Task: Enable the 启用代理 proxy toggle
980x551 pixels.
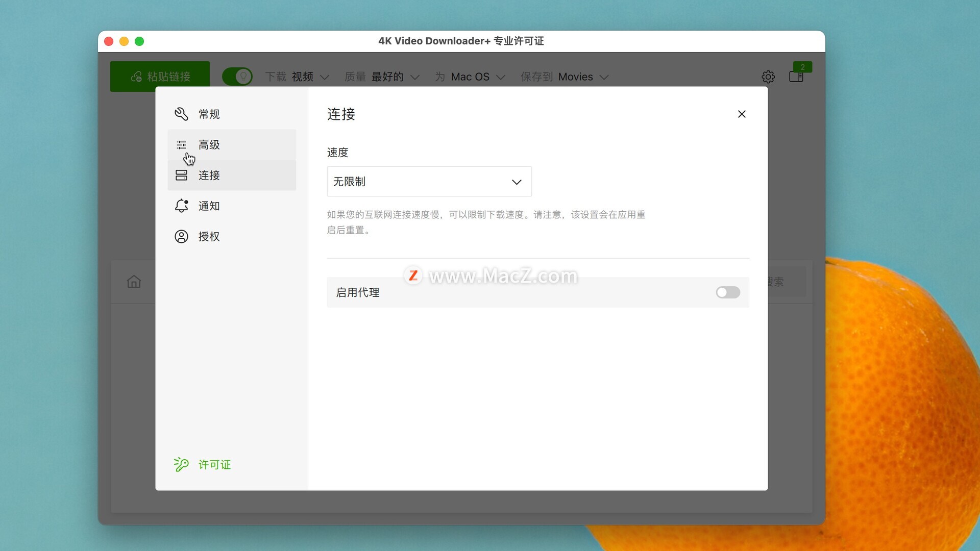Action: point(728,292)
